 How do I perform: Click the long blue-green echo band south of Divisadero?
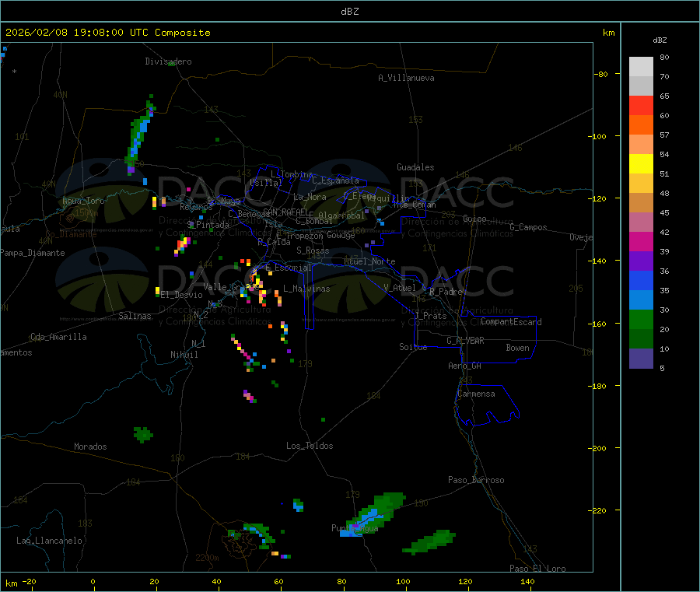point(140,134)
